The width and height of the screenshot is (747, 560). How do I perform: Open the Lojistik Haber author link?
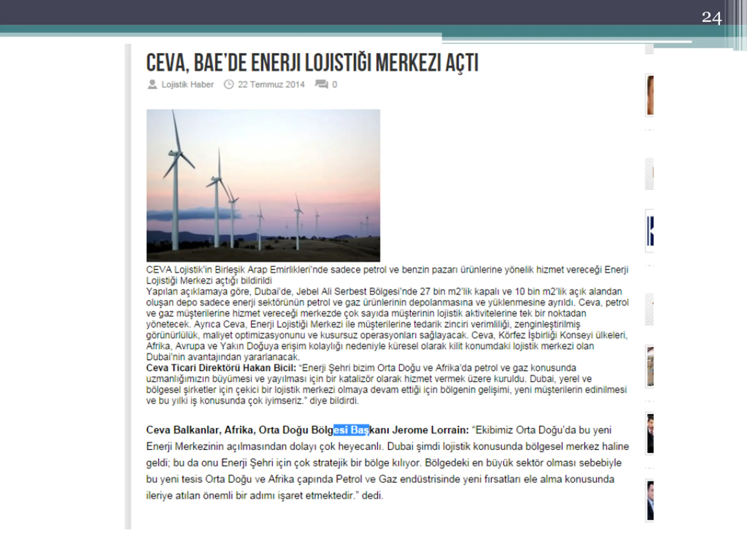[x=187, y=84]
